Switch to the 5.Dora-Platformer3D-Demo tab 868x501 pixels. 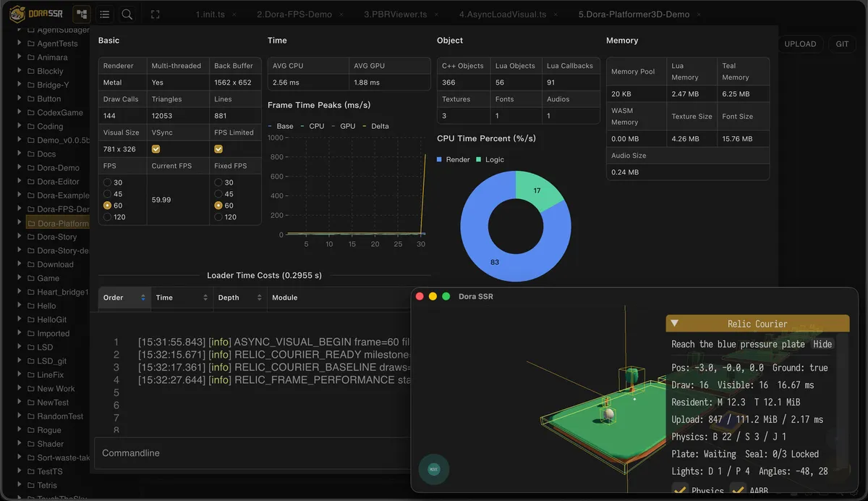(x=634, y=14)
